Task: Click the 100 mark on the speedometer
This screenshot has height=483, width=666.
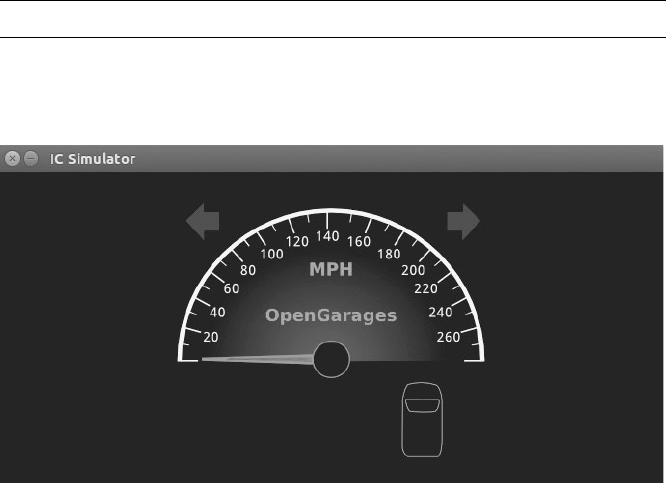Action: [x=272, y=254]
